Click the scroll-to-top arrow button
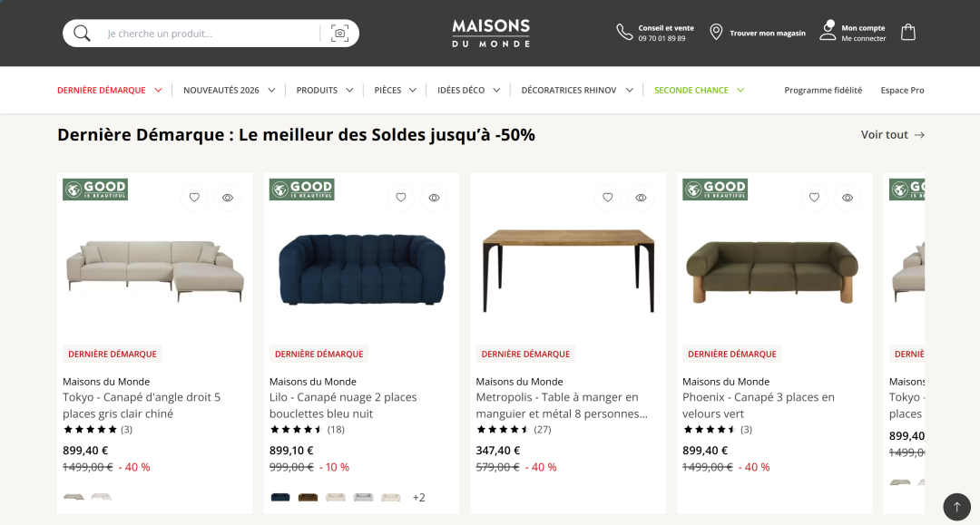This screenshot has width=980, height=525. [x=956, y=507]
